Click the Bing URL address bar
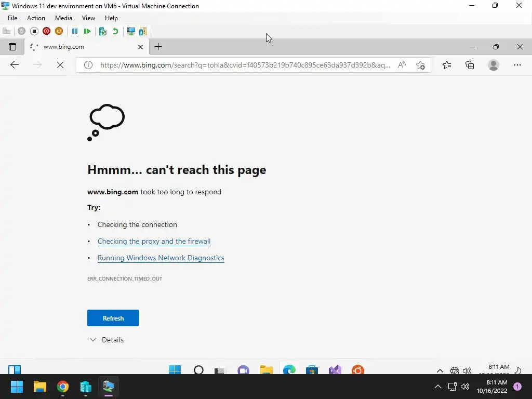The height and width of the screenshot is (399, 532). click(245, 65)
